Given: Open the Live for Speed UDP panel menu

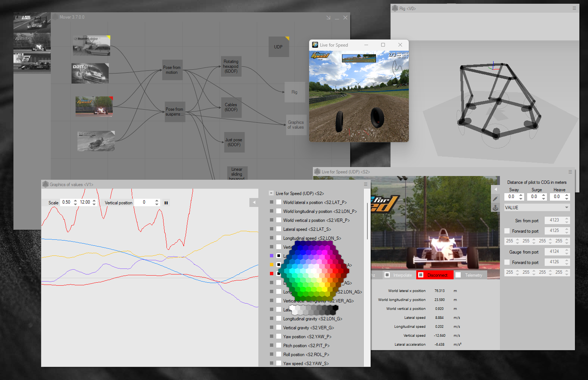Looking at the screenshot, I should click(570, 172).
